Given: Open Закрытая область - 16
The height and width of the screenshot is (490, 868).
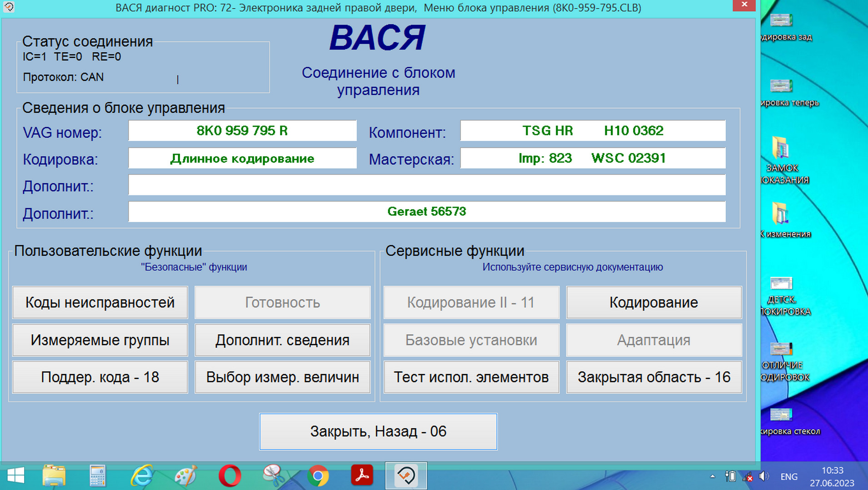Looking at the screenshot, I should point(654,377).
